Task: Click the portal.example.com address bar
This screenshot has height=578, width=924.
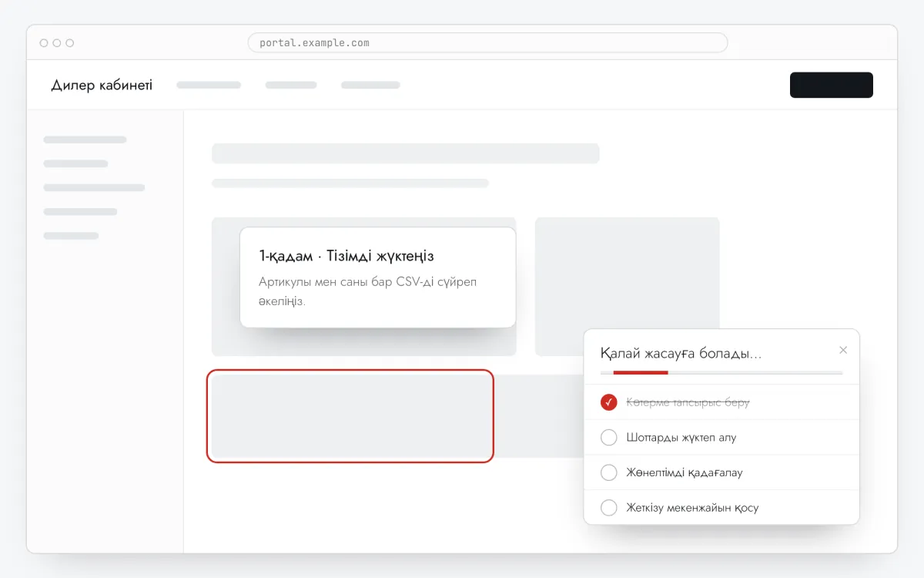Action: [x=487, y=42]
